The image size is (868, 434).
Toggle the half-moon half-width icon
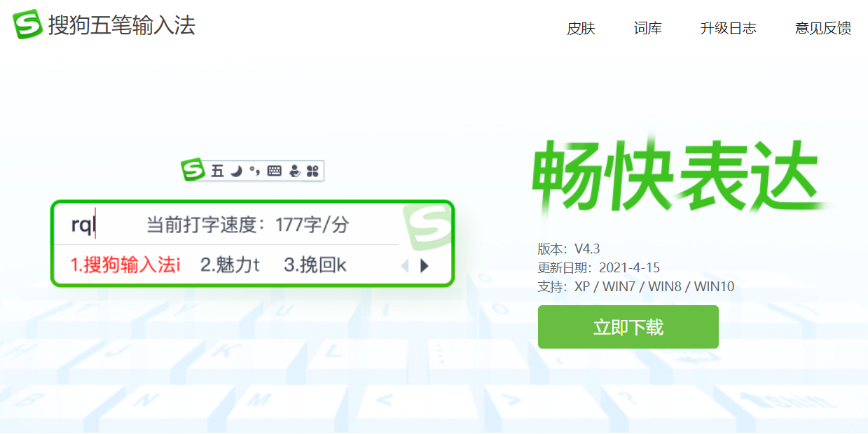click(x=236, y=171)
